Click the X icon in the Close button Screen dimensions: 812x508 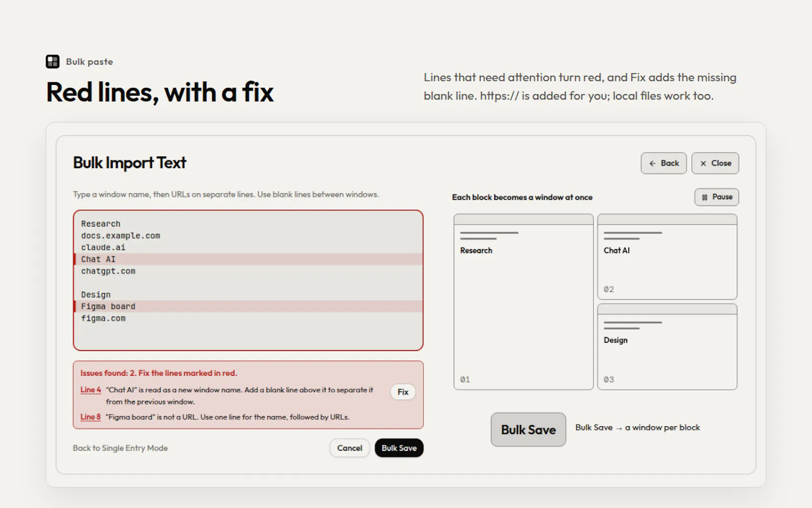click(703, 164)
